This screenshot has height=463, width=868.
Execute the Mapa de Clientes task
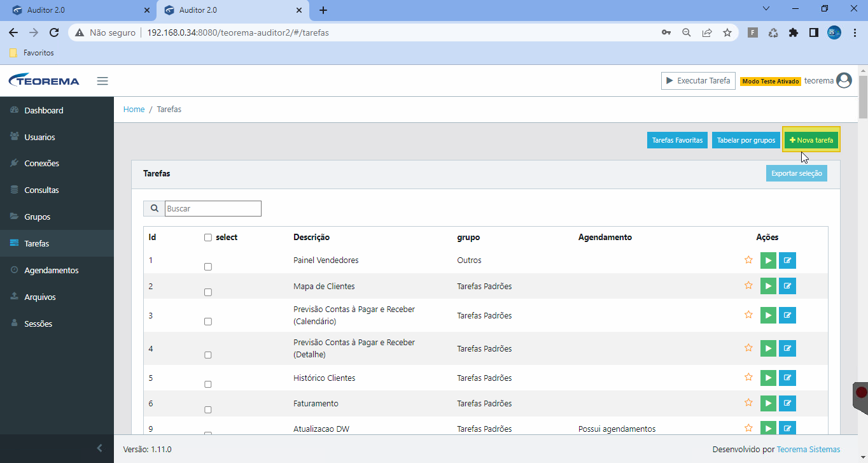point(768,286)
